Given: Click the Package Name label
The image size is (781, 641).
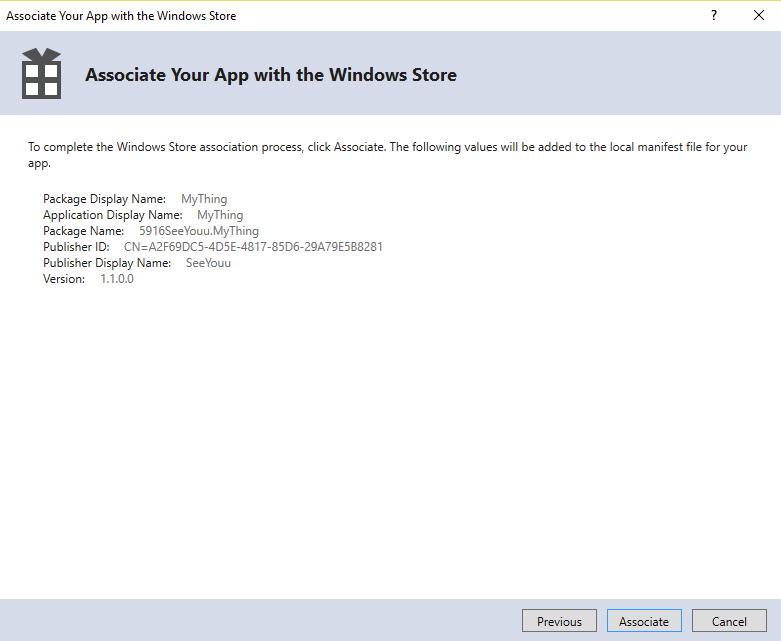Looking at the screenshot, I should 83,231.
